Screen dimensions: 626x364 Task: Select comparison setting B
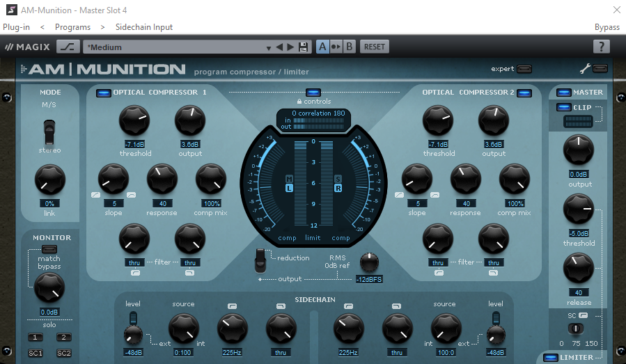click(349, 47)
